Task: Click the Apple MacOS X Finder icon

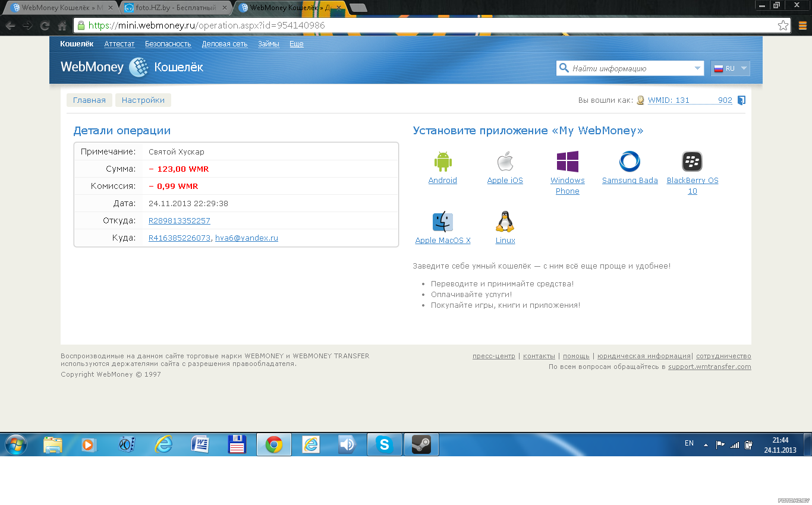Action: point(443,222)
